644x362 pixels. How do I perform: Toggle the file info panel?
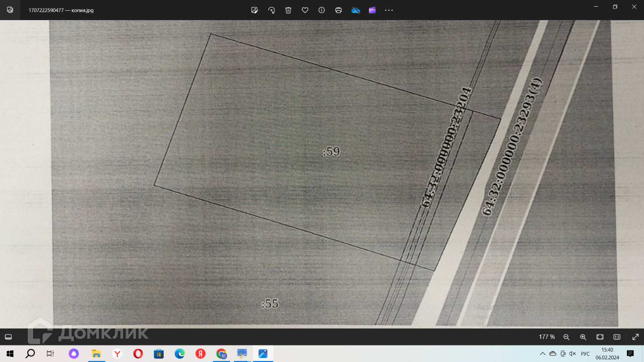[x=322, y=10]
